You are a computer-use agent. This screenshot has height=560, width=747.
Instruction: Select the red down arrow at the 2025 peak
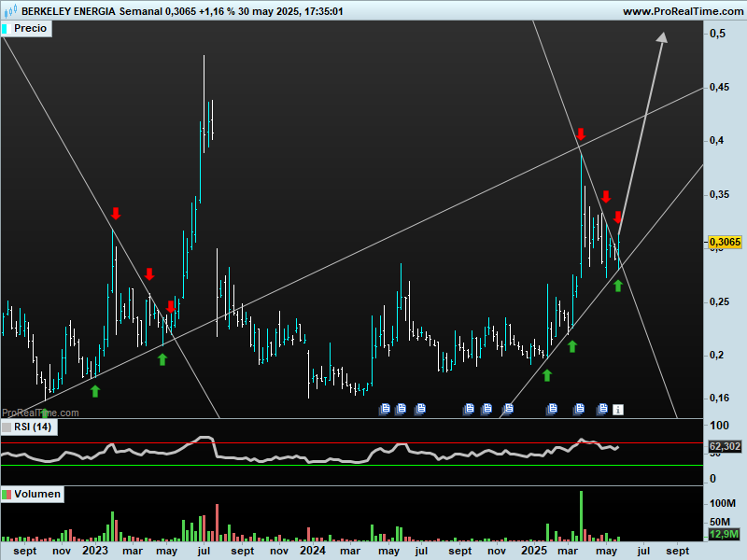click(580, 134)
